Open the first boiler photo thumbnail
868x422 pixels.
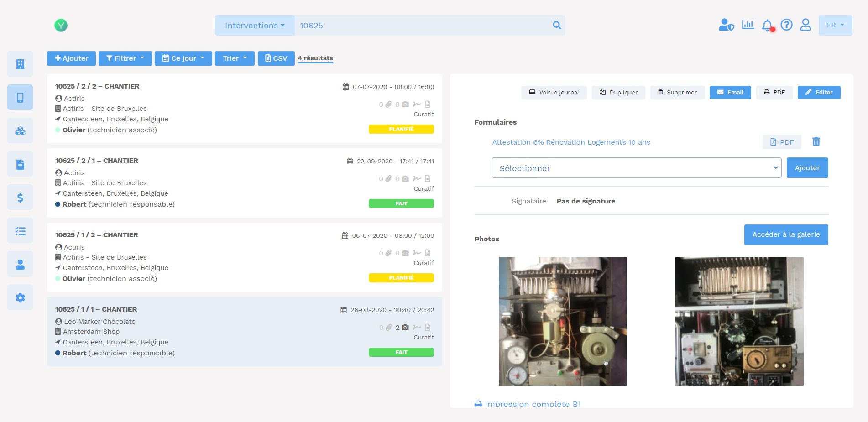563,321
